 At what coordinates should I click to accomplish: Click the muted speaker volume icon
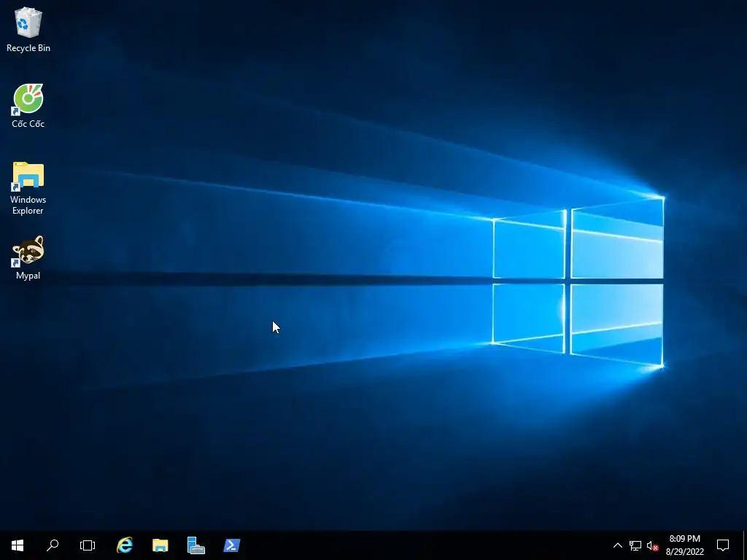(x=652, y=545)
